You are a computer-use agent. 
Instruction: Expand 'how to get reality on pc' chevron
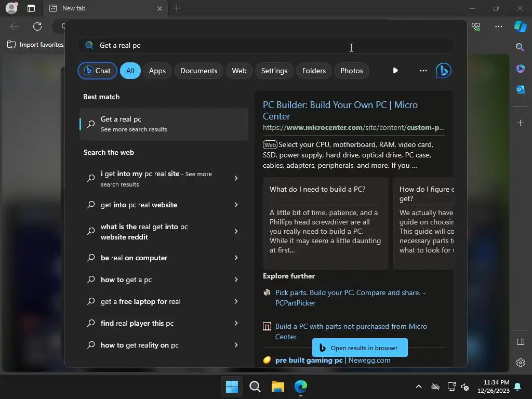click(236, 345)
